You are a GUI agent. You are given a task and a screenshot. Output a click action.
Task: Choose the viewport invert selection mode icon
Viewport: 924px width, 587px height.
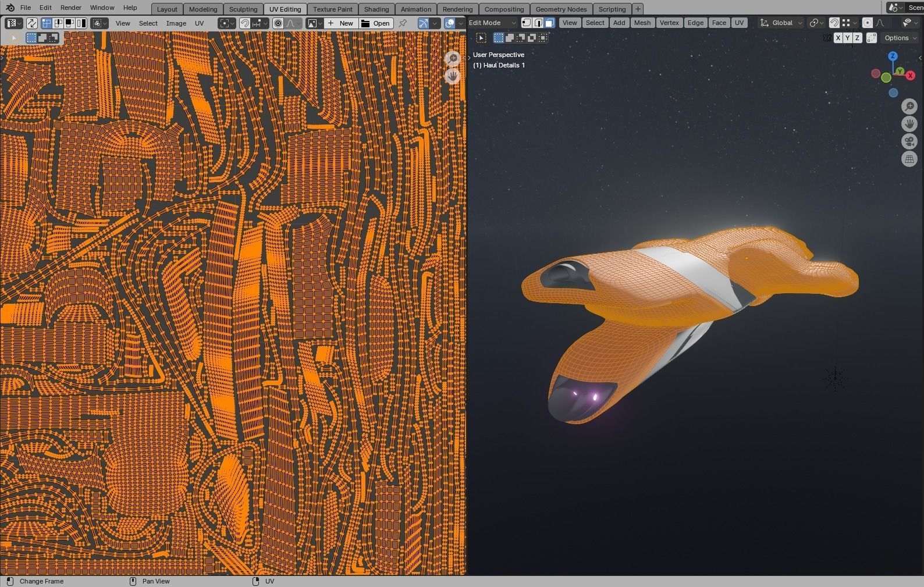(x=532, y=38)
